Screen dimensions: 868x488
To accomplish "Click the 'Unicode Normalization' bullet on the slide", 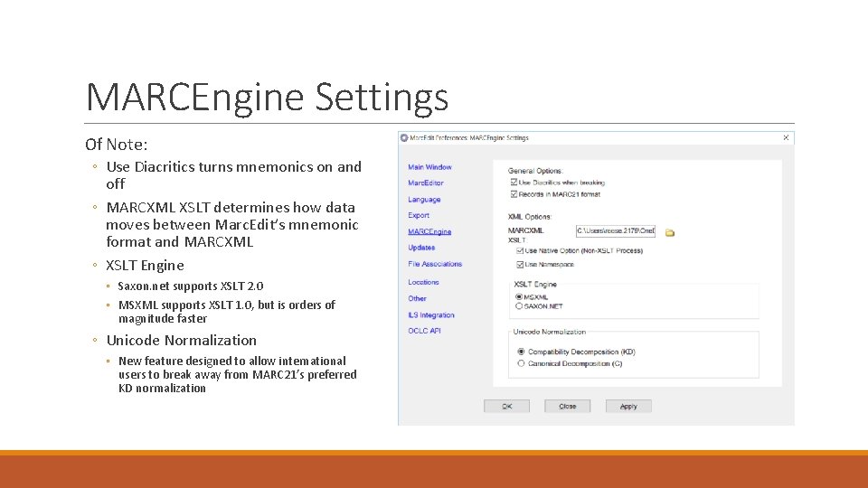I will pyautogui.click(x=182, y=341).
